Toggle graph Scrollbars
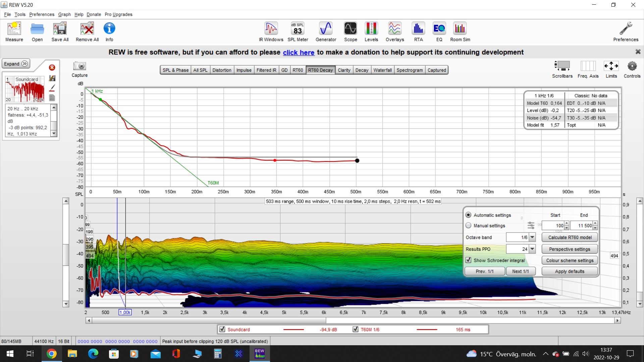 tap(562, 69)
